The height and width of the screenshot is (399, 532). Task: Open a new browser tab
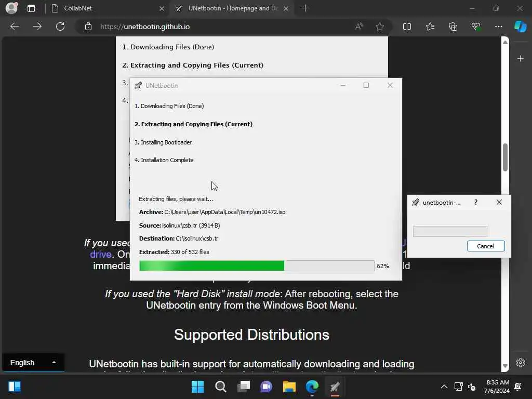pyautogui.click(x=305, y=8)
